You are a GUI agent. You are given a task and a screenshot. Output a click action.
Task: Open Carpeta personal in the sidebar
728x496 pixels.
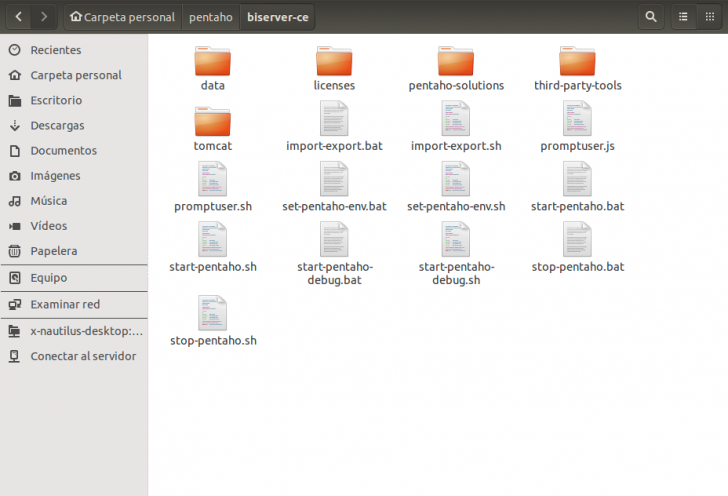[74, 75]
